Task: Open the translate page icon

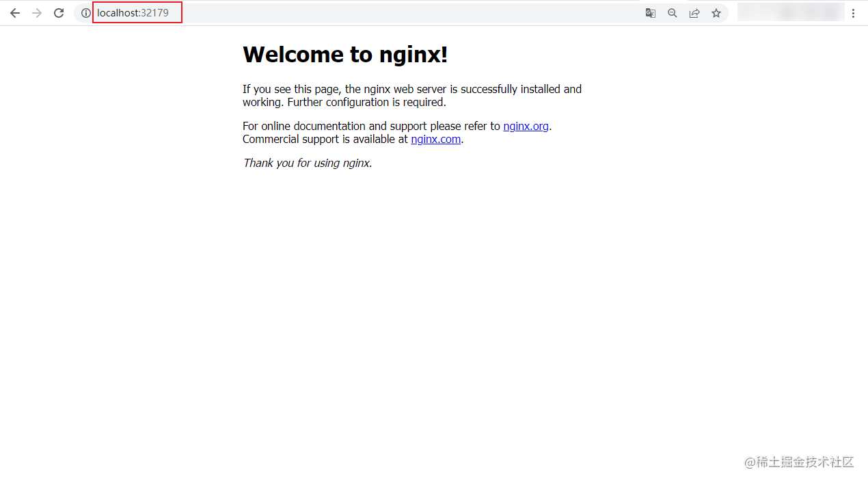Action: [651, 13]
